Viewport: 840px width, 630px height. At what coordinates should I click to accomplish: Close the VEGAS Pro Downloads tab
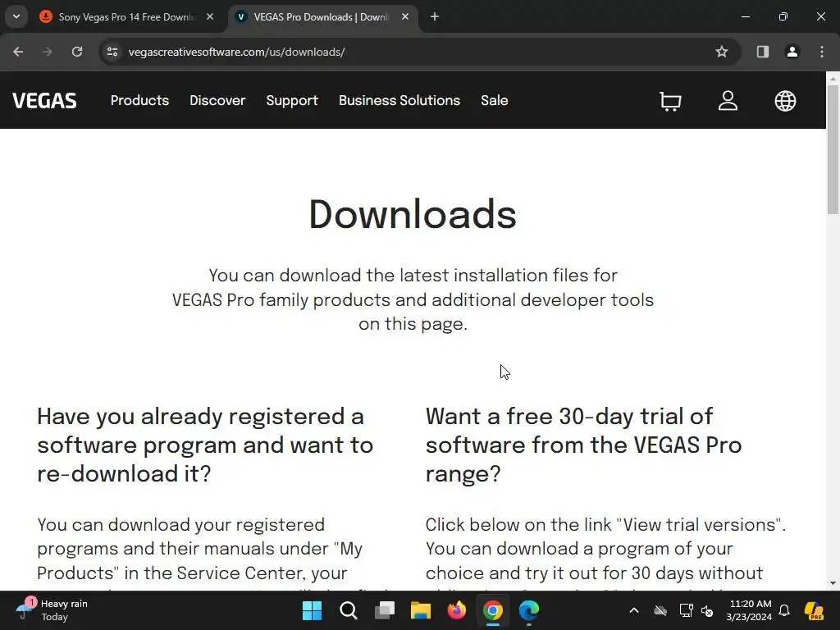pyautogui.click(x=405, y=17)
